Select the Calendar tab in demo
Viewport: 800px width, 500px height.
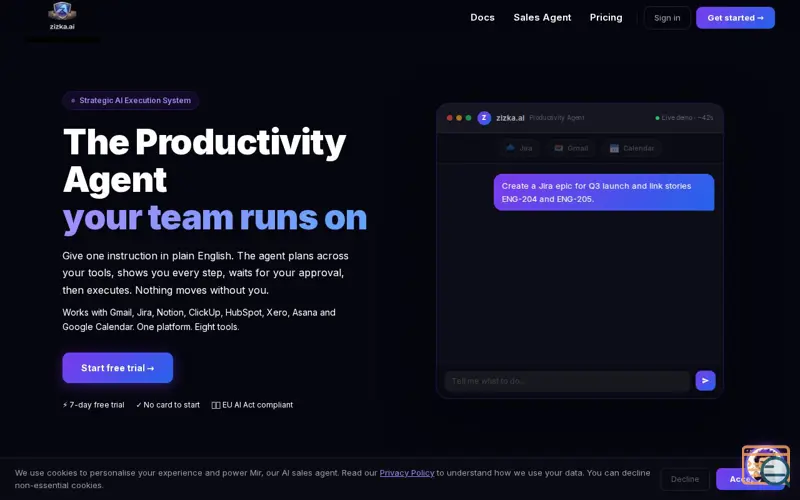(x=632, y=148)
